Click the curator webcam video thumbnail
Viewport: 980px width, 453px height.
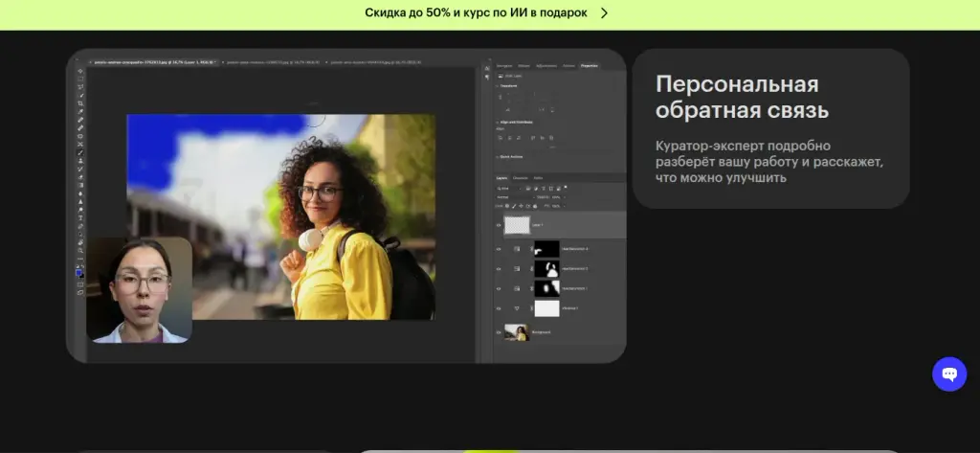click(x=140, y=289)
